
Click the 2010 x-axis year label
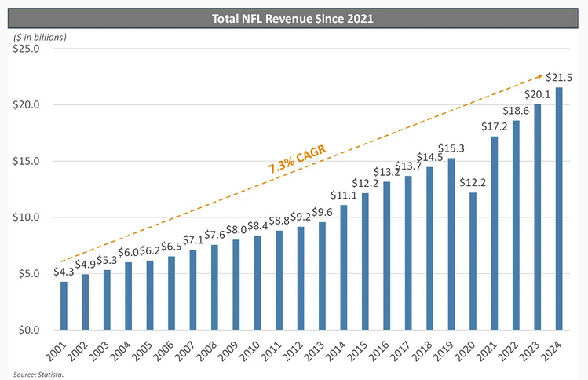tap(250, 351)
